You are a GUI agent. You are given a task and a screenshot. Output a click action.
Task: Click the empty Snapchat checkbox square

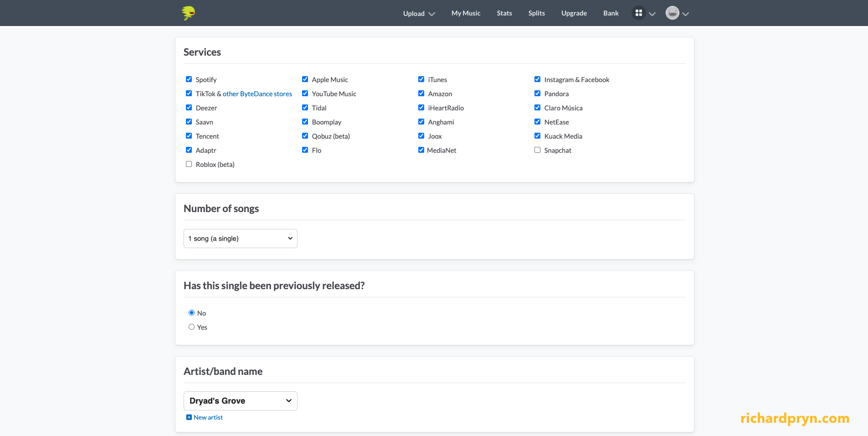coord(537,150)
